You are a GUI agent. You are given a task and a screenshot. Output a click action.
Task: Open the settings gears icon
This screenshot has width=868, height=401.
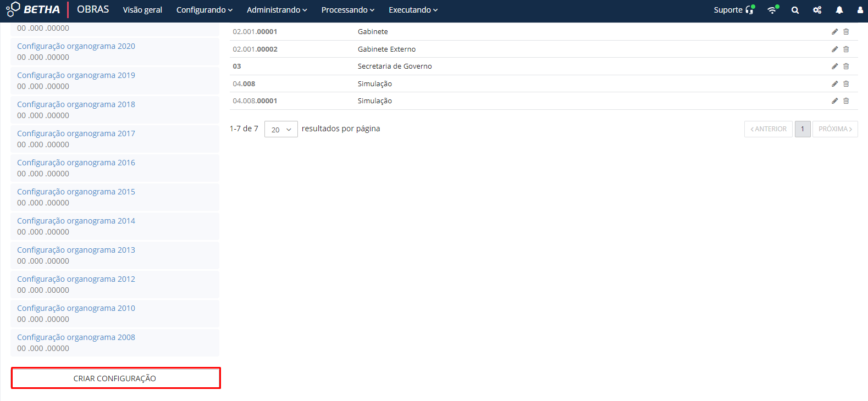tap(817, 10)
